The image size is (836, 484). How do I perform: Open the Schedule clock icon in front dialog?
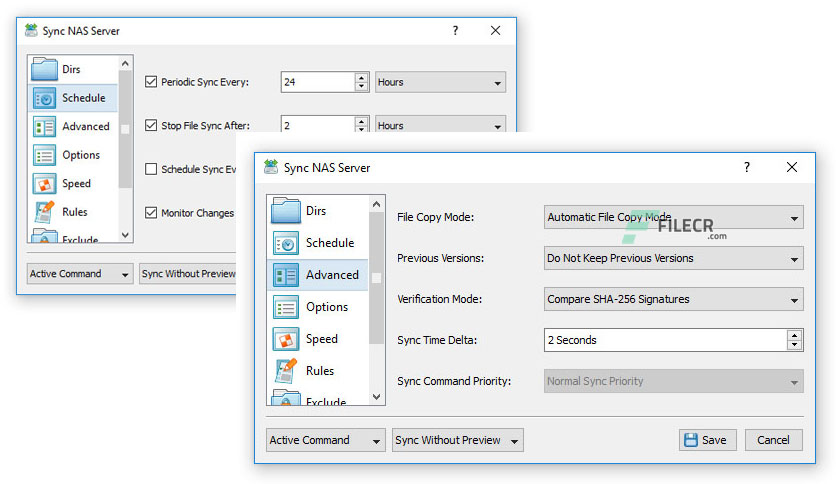286,243
